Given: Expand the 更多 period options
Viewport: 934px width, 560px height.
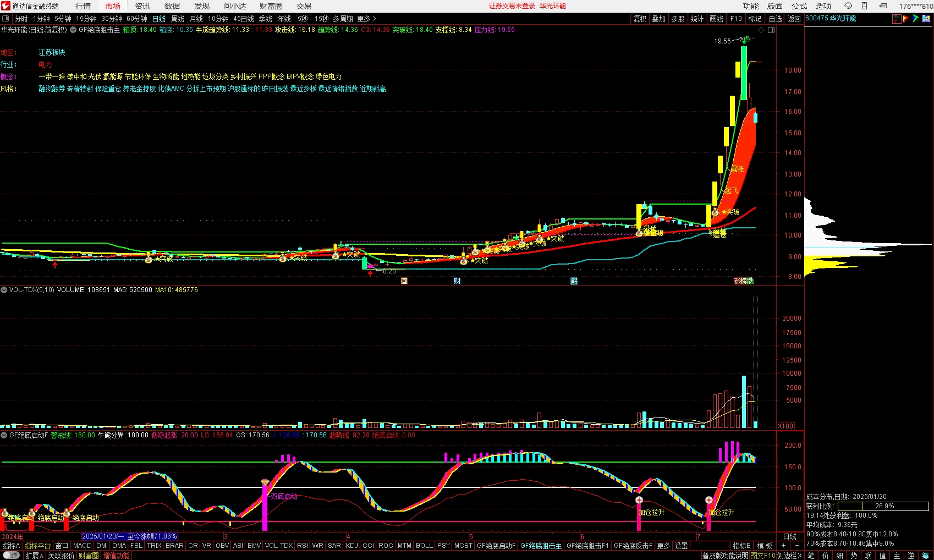Looking at the screenshot, I should 366,19.
